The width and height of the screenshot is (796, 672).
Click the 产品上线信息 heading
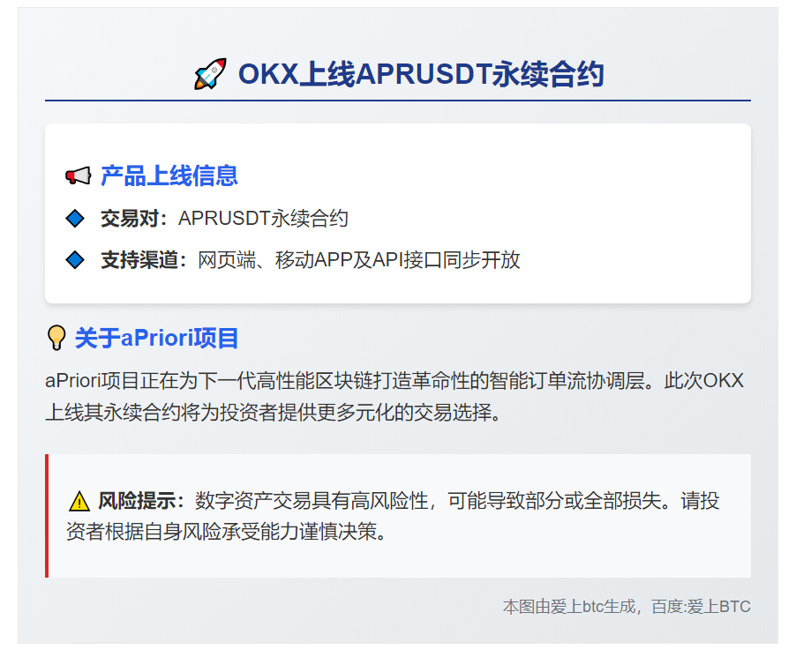pyautogui.click(x=169, y=175)
